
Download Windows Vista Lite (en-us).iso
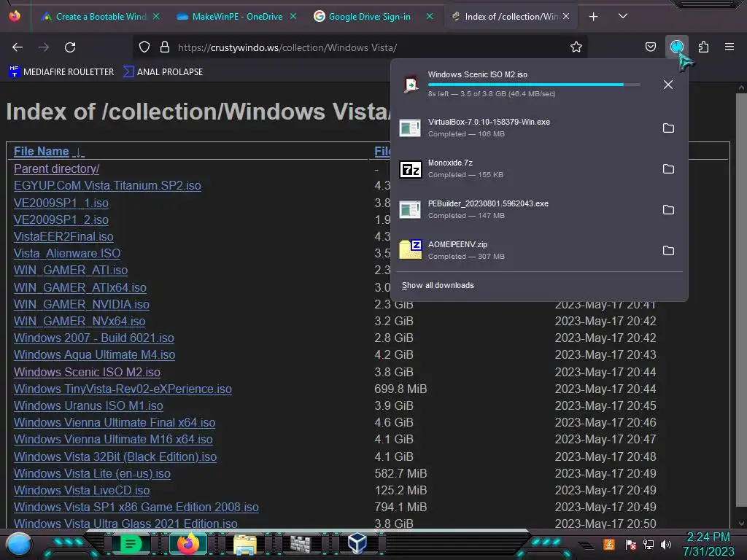tap(92, 473)
